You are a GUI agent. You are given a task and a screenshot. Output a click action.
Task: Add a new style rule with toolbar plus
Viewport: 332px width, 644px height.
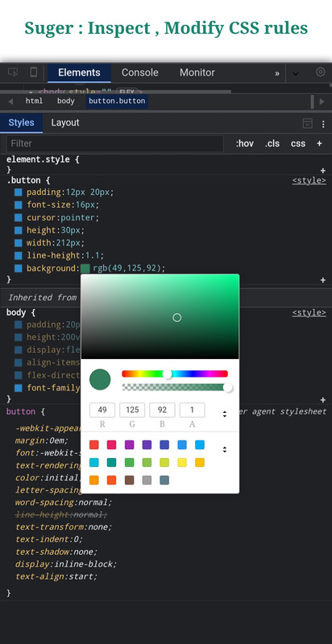point(319,143)
